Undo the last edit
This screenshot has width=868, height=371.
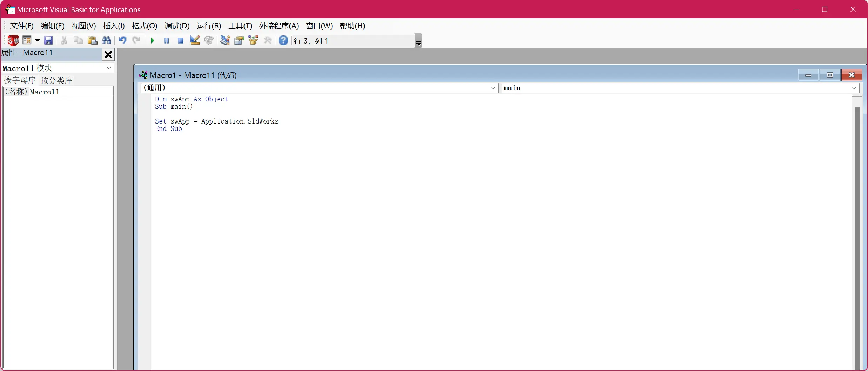(x=122, y=41)
